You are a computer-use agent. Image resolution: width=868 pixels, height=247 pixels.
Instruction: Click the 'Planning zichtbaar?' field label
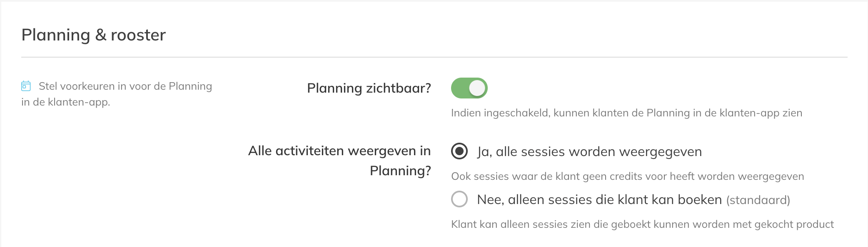[x=369, y=88]
